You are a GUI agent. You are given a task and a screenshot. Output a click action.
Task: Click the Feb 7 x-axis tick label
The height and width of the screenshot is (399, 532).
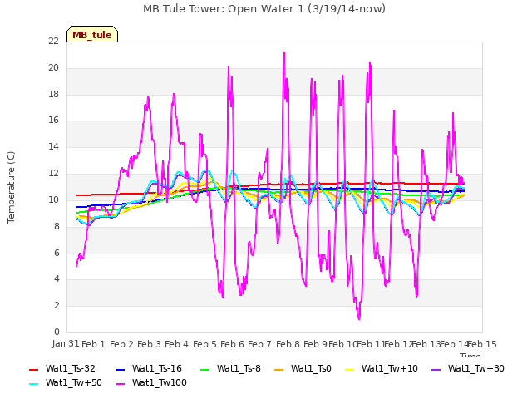pyautogui.click(x=259, y=344)
